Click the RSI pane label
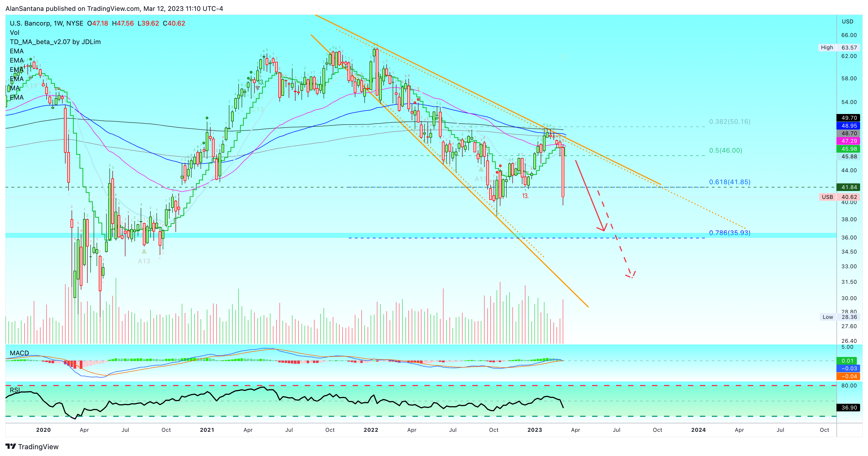Viewport: 868px width, 456px height. [15, 390]
